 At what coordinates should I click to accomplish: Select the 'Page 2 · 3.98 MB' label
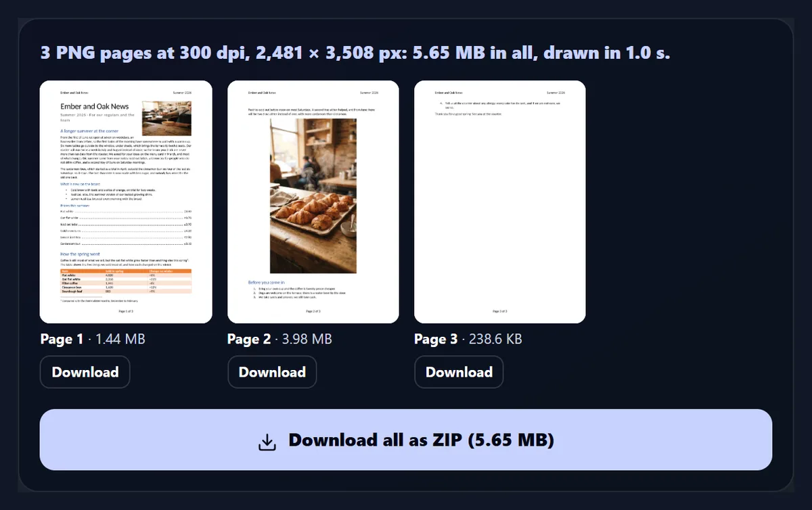(279, 339)
